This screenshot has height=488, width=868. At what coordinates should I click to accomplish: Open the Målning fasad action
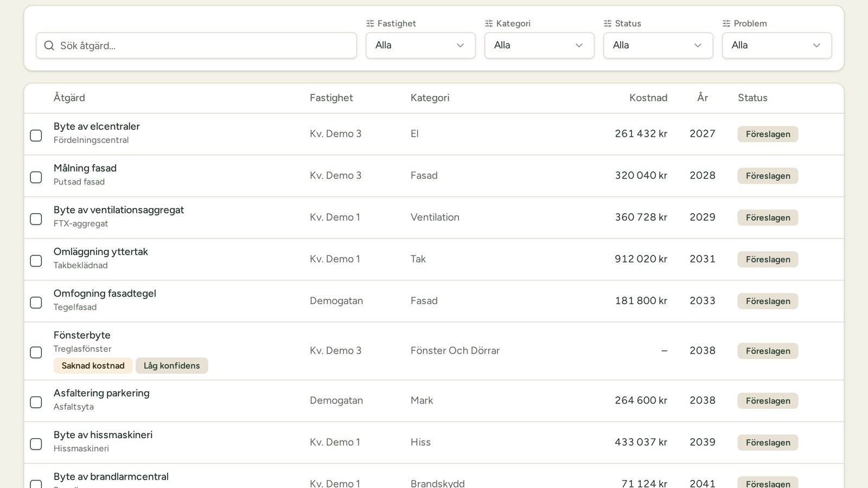tap(85, 168)
